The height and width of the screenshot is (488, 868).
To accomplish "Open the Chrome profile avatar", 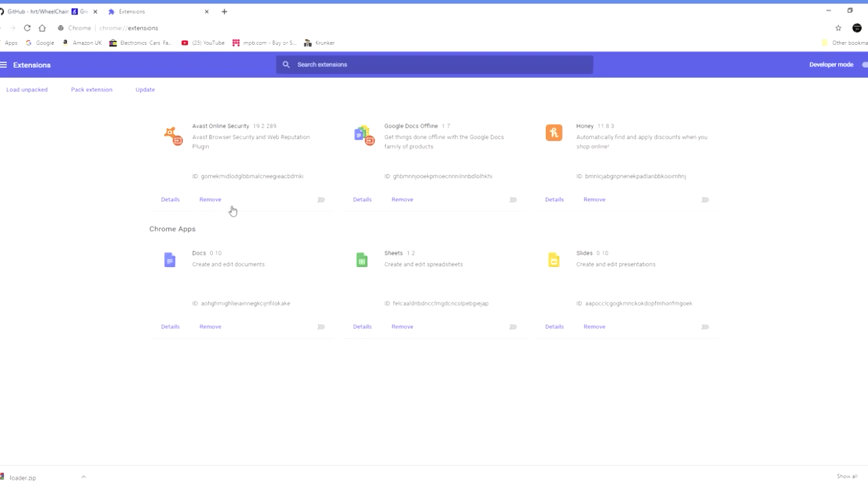I will point(857,28).
